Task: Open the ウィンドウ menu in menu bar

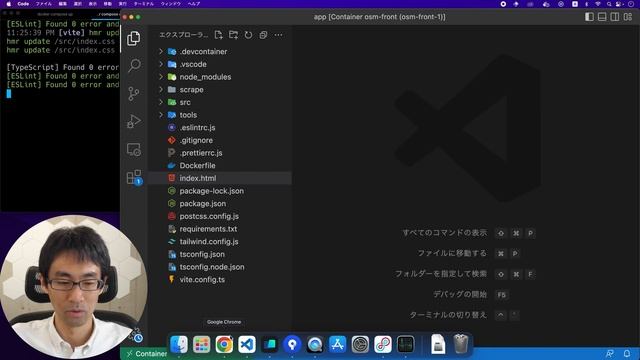Action: click(171, 4)
